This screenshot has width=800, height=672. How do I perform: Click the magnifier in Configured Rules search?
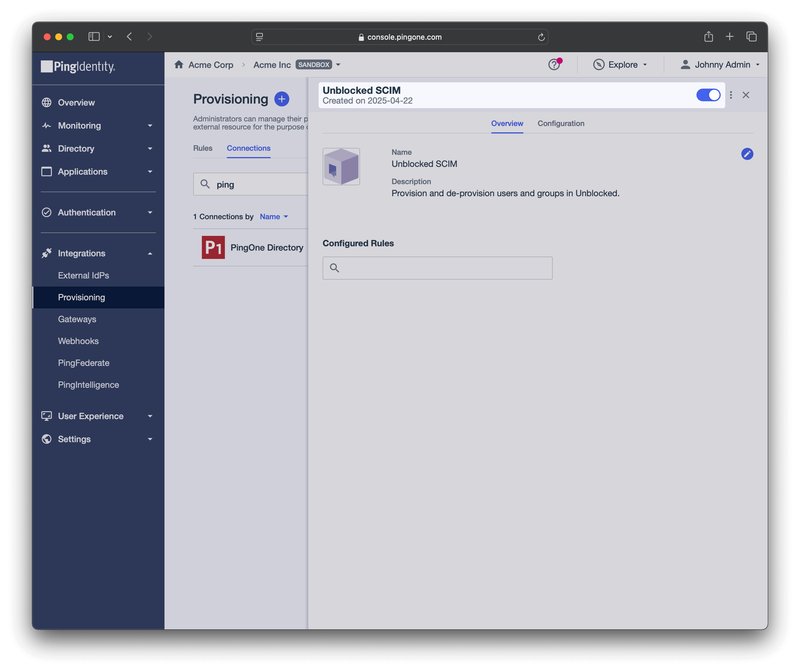point(334,268)
